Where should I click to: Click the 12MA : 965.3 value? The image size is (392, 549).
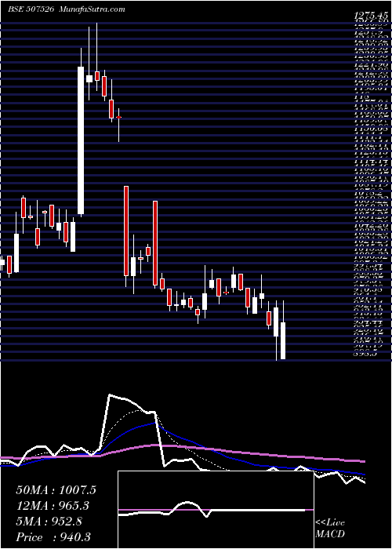pyautogui.click(x=53, y=506)
